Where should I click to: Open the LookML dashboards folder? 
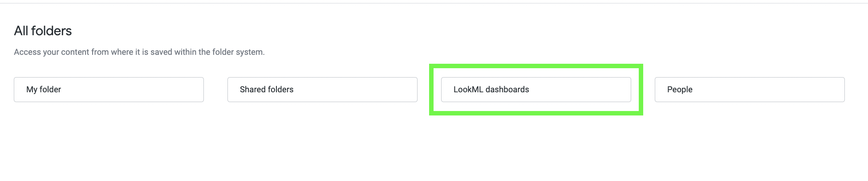(536, 90)
